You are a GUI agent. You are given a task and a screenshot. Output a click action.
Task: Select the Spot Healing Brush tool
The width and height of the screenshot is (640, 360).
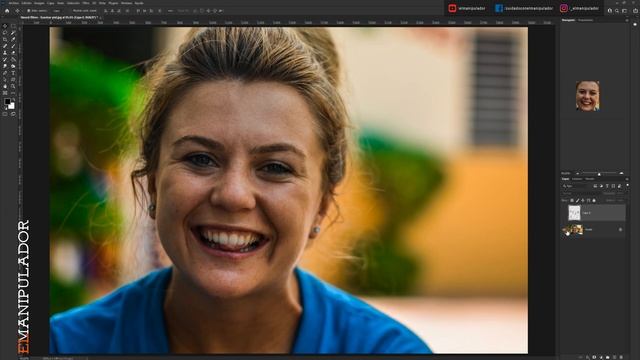coord(5,46)
